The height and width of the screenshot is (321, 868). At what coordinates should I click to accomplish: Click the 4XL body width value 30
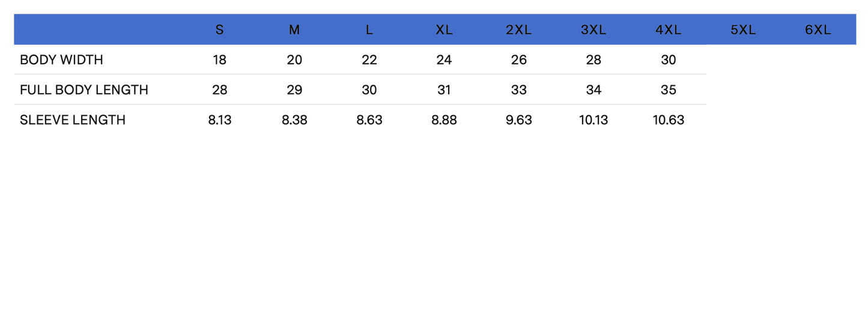tap(668, 60)
